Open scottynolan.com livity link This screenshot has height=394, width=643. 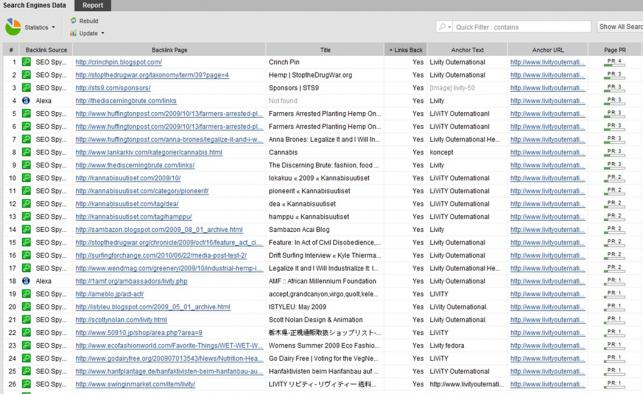121,319
